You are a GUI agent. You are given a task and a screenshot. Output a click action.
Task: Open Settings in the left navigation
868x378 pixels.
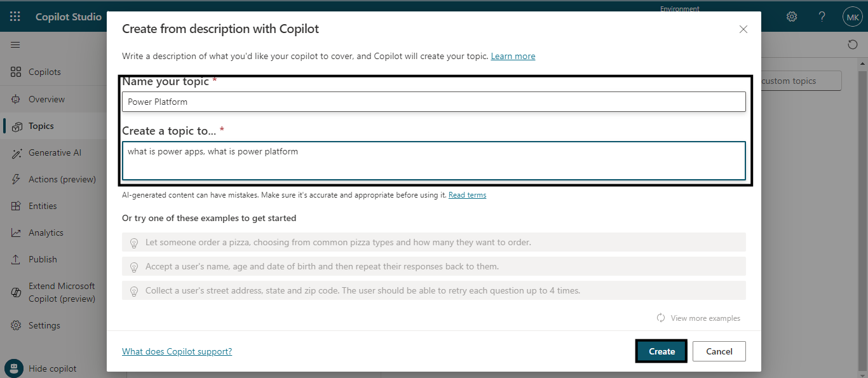click(x=44, y=325)
